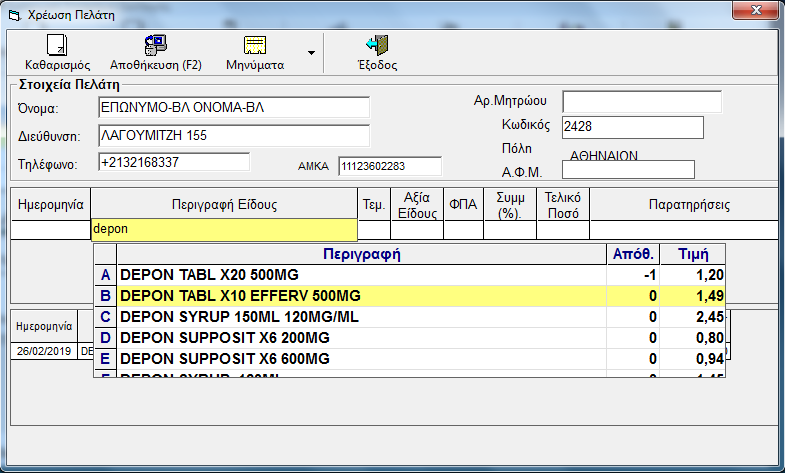Pick DEPON SYRUP 150ML 120MG/ML item

click(x=410, y=317)
